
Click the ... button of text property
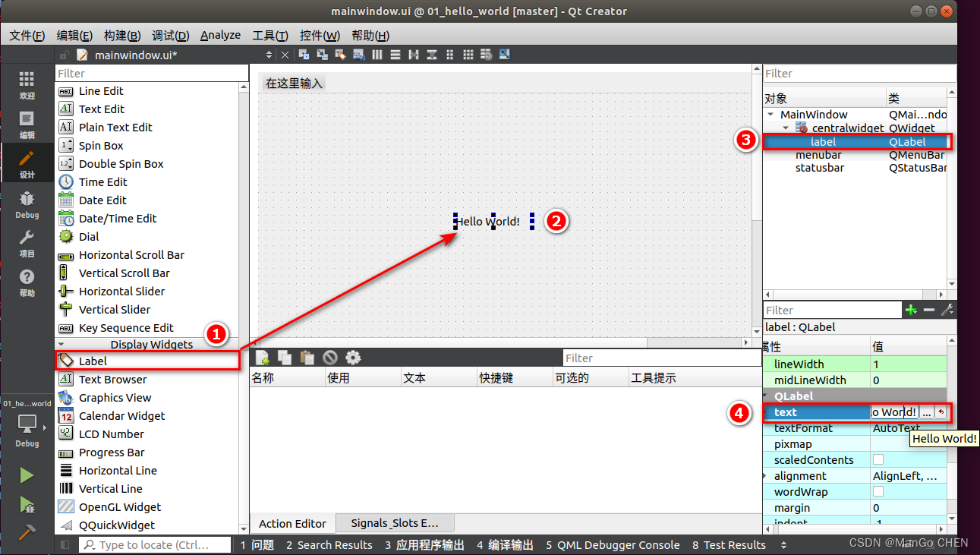coord(927,412)
